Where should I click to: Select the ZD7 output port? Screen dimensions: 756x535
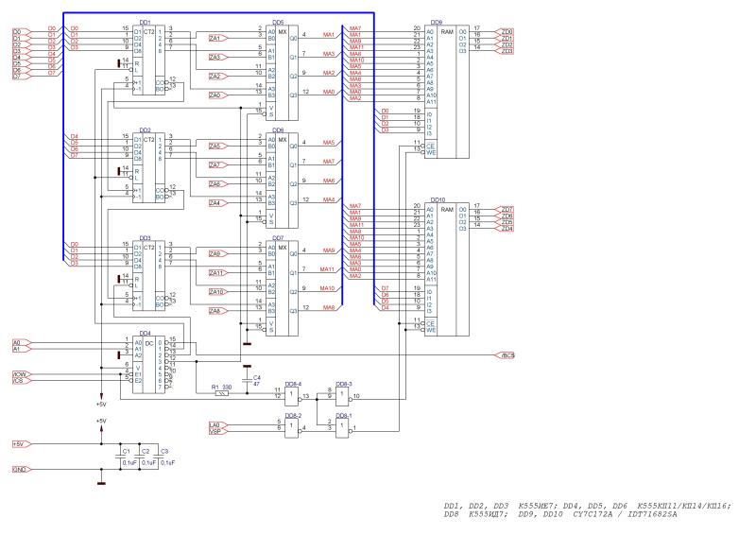(x=507, y=209)
